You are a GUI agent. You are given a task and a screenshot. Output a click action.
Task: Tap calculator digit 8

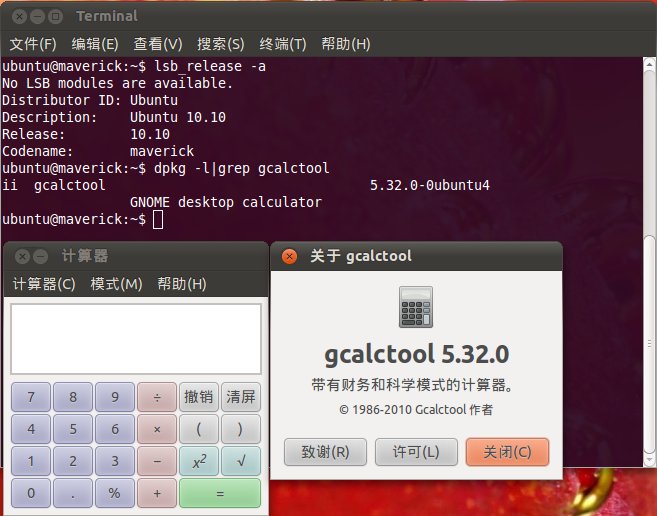(x=73, y=397)
